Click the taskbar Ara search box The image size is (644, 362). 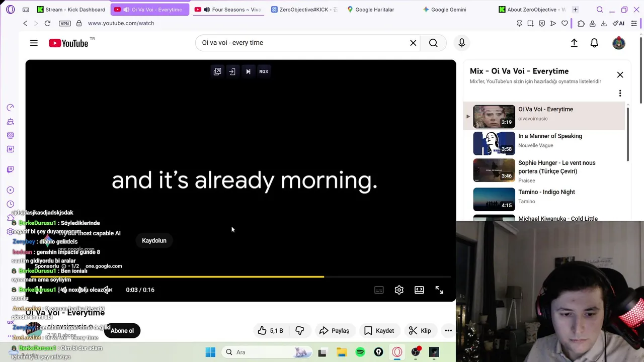click(267, 352)
